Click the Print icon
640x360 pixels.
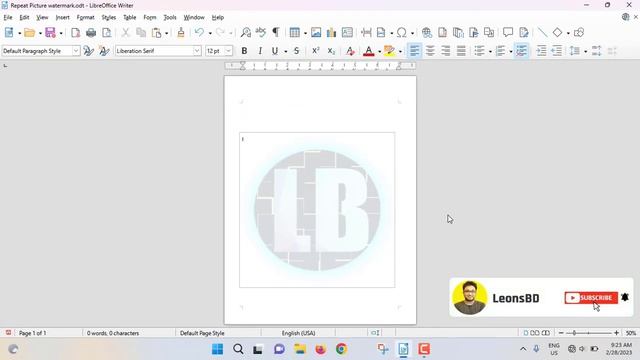91,33
